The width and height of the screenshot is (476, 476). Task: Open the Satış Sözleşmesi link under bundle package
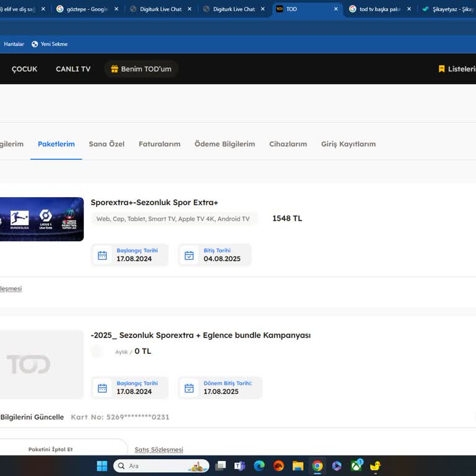click(159, 449)
